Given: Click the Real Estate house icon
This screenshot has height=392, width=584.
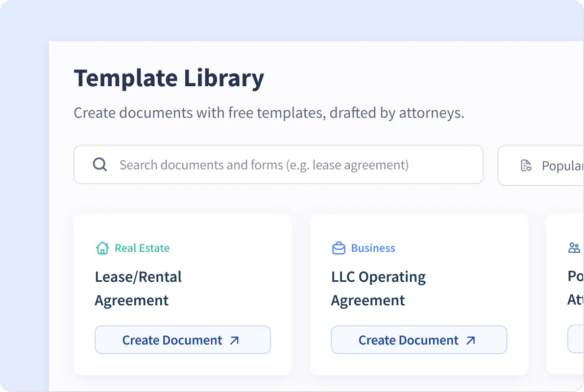Looking at the screenshot, I should coord(102,248).
